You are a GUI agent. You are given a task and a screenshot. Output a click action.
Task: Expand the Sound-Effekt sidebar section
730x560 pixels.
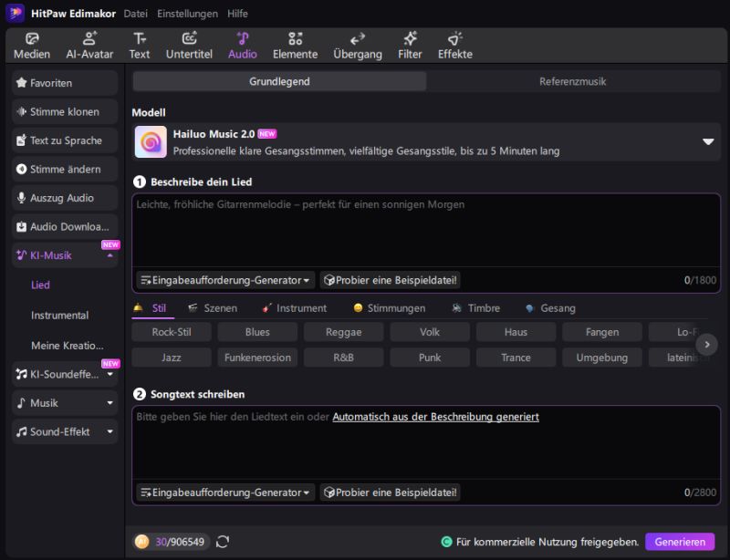(x=110, y=431)
